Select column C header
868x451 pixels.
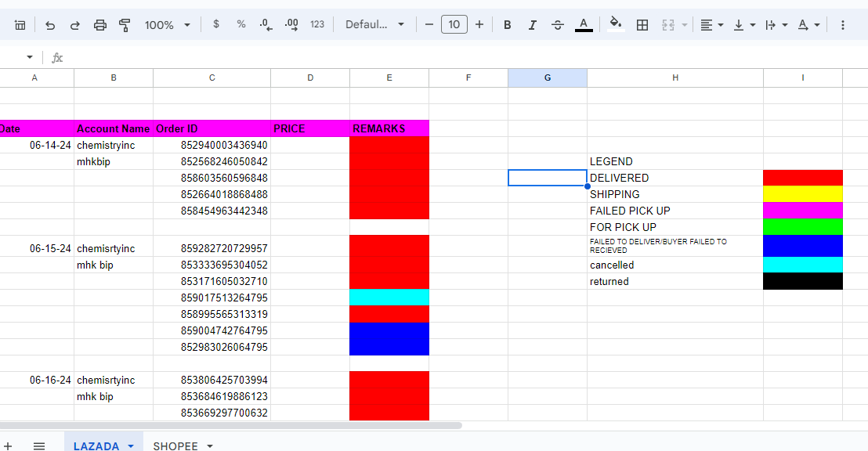coord(212,78)
